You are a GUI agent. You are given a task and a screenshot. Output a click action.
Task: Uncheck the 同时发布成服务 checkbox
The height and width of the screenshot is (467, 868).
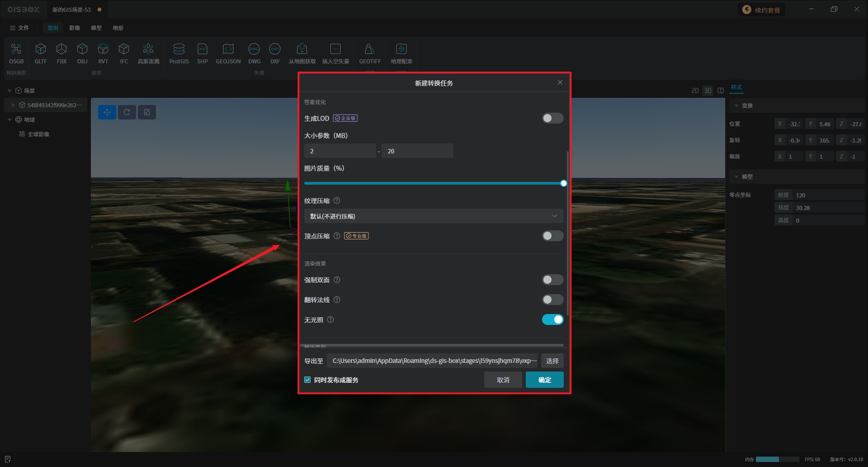308,380
